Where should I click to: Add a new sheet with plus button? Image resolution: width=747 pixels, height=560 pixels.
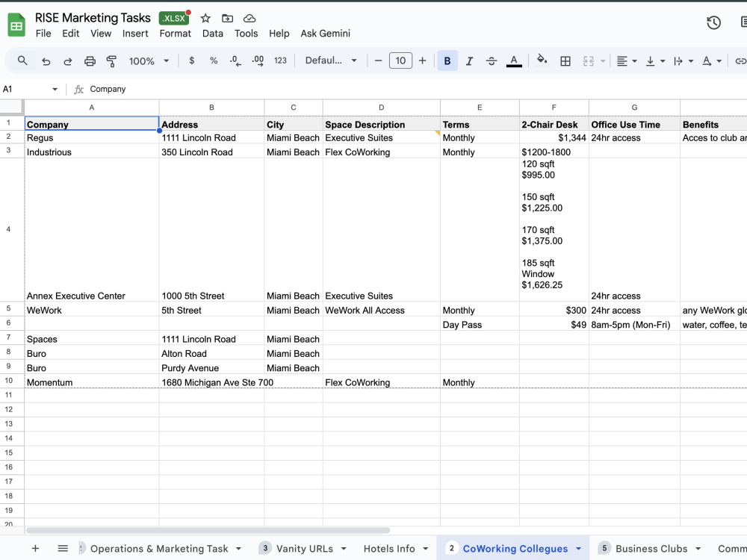(35, 549)
